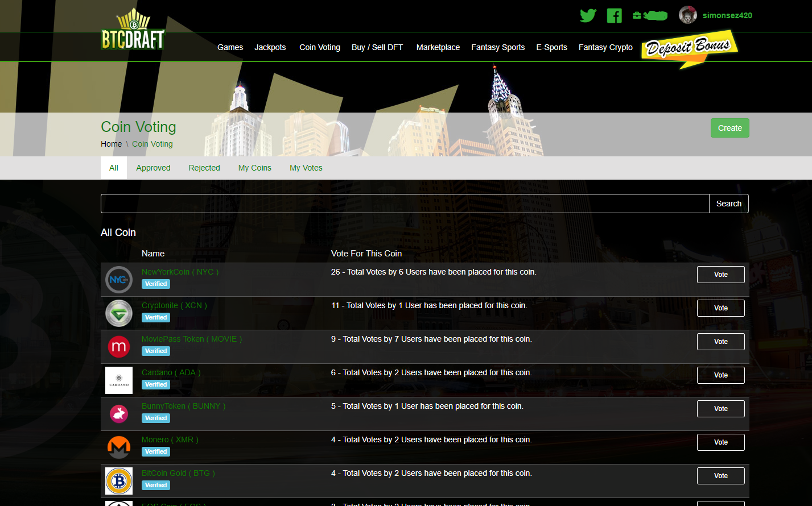Open the MoviePass Token ( MOVIE ) link
This screenshot has width=812, height=506.
(x=192, y=339)
